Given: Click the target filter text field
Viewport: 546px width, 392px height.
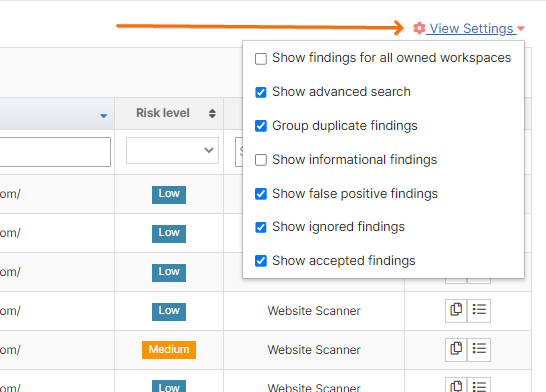Looking at the screenshot, I should 55,152.
